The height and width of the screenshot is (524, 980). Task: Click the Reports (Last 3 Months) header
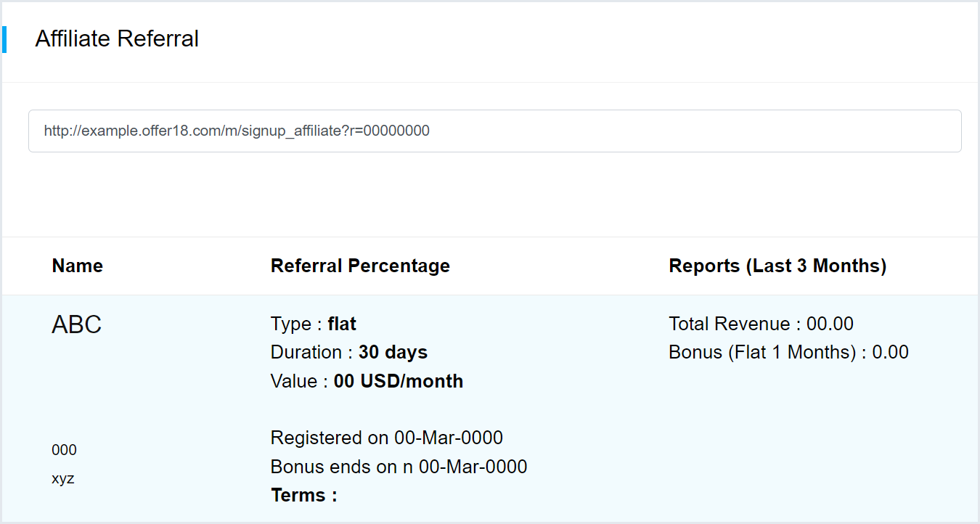click(x=777, y=266)
